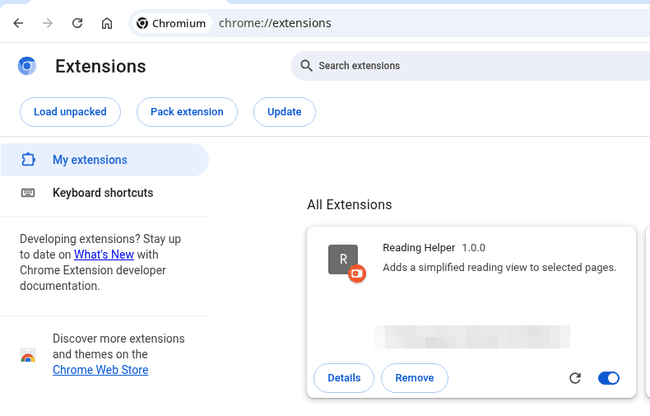Click the My extensions puzzle icon
The width and height of the screenshot is (650, 416).
point(28,160)
